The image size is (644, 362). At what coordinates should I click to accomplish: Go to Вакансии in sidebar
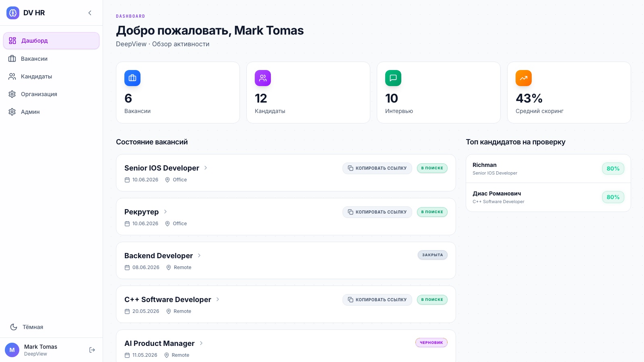(51, 59)
